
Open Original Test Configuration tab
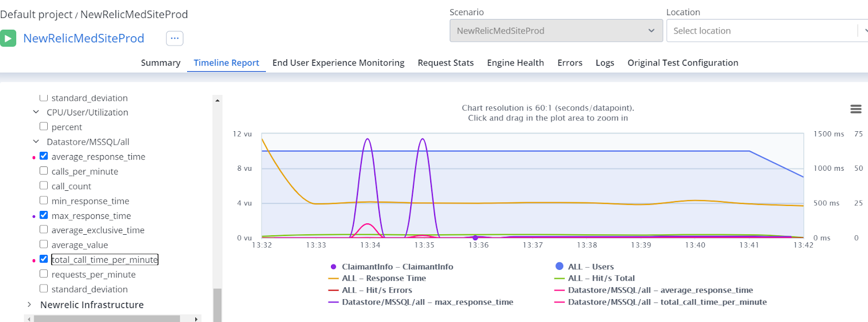point(683,63)
